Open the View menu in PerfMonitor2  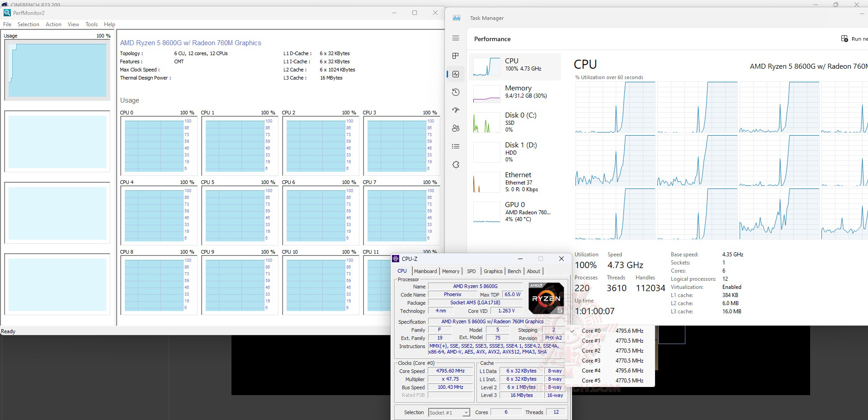click(x=73, y=24)
